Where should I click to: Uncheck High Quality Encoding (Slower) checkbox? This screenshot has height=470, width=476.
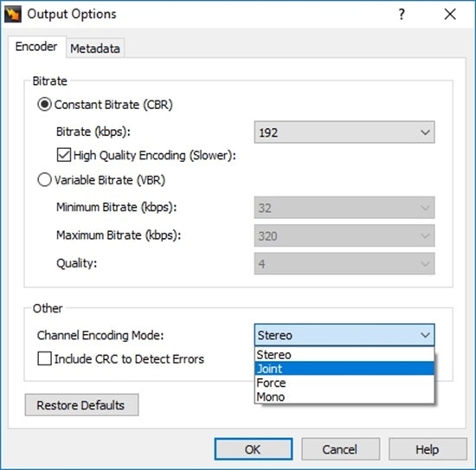pyautogui.click(x=64, y=155)
